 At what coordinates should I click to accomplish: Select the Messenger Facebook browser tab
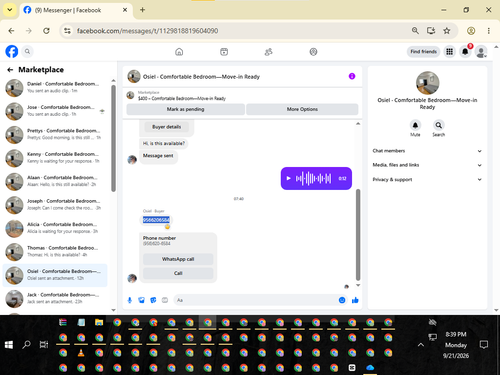[x=75, y=10]
